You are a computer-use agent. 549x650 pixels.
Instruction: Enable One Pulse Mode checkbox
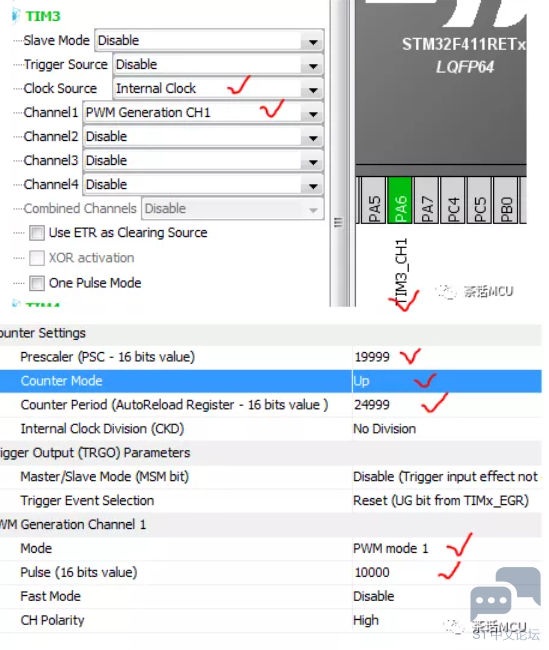tap(37, 284)
